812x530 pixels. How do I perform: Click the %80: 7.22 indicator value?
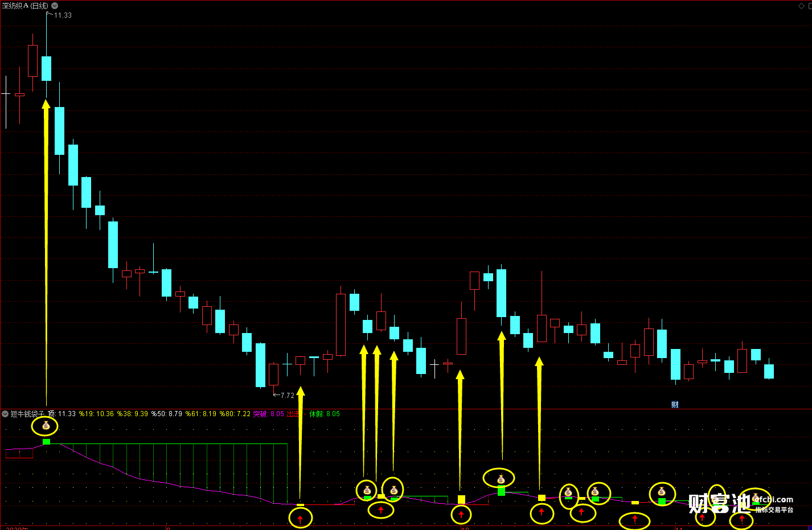[235, 414]
